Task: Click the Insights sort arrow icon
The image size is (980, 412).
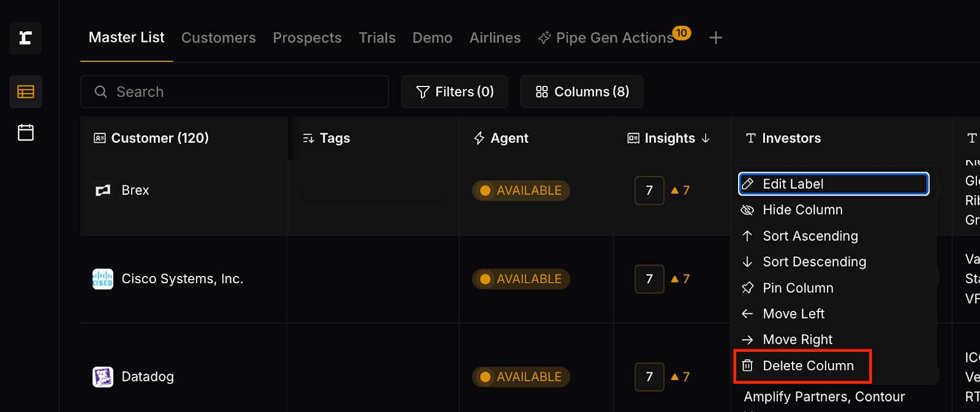Action: coord(706,139)
